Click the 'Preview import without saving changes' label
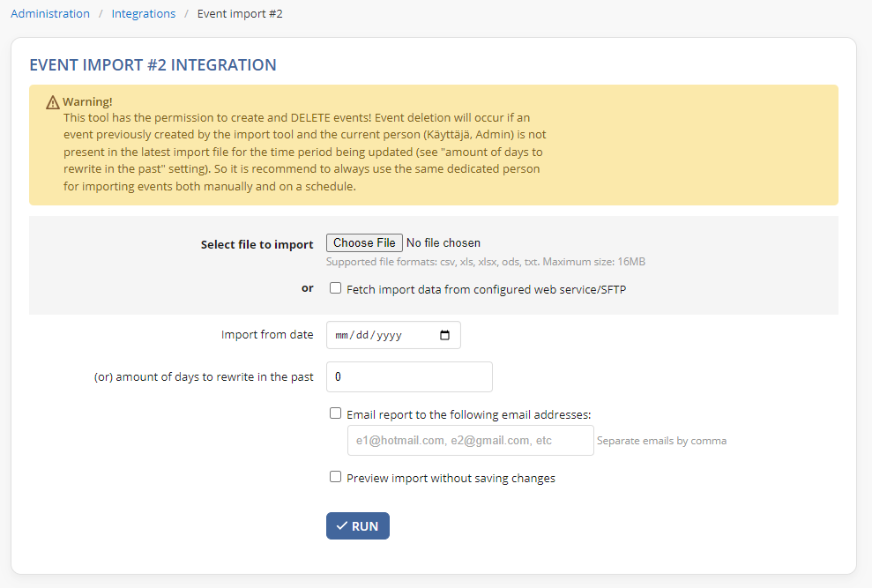This screenshot has width=872, height=588. (451, 478)
